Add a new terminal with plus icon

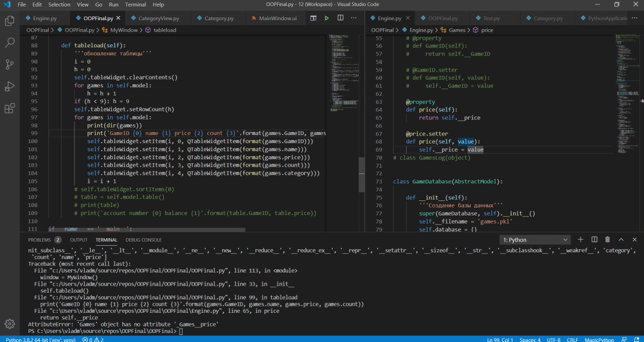(x=581, y=240)
